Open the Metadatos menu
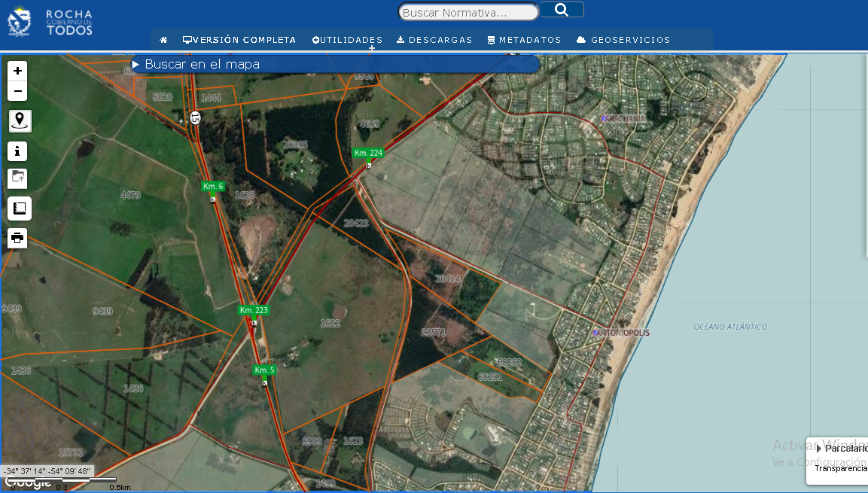The width and height of the screenshot is (868, 493). (x=524, y=40)
